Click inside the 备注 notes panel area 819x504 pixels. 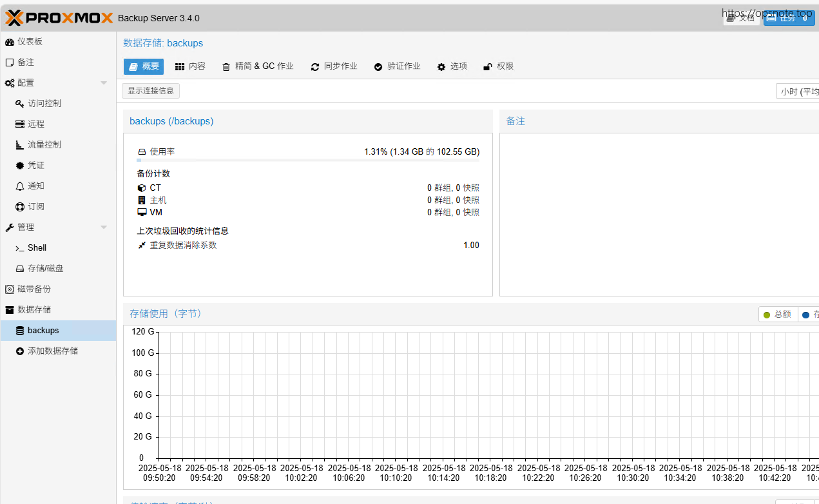pos(659,215)
